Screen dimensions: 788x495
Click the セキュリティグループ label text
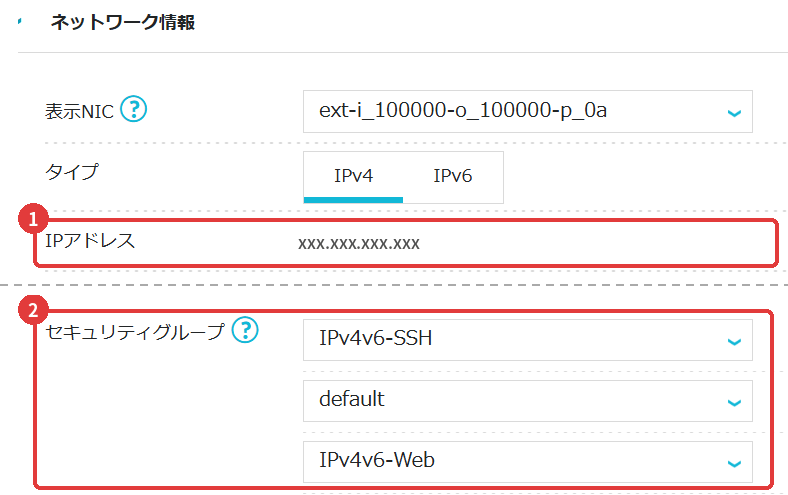tap(135, 332)
